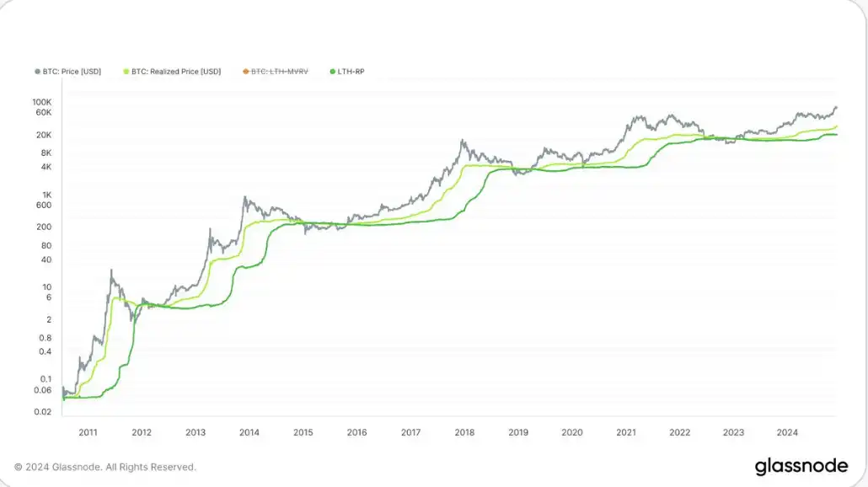Viewport: 868px width, 487px height.
Task: Click the orange LTH-MVRV legend dot
Action: click(245, 72)
